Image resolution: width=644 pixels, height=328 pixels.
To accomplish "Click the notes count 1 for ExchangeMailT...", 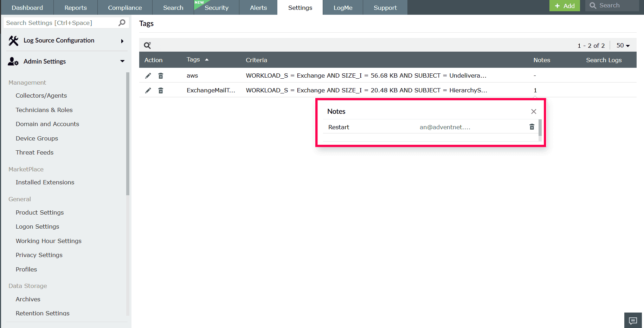I will coord(535,90).
